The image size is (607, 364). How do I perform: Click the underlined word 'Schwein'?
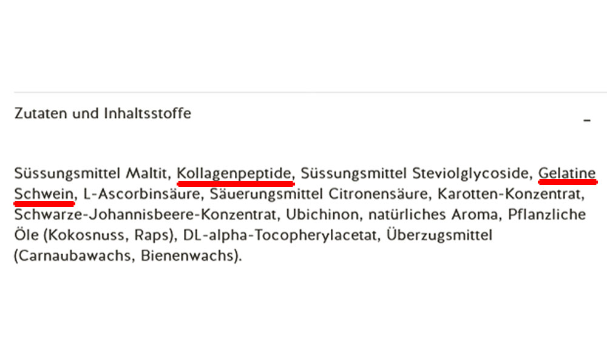click(44, 194)
